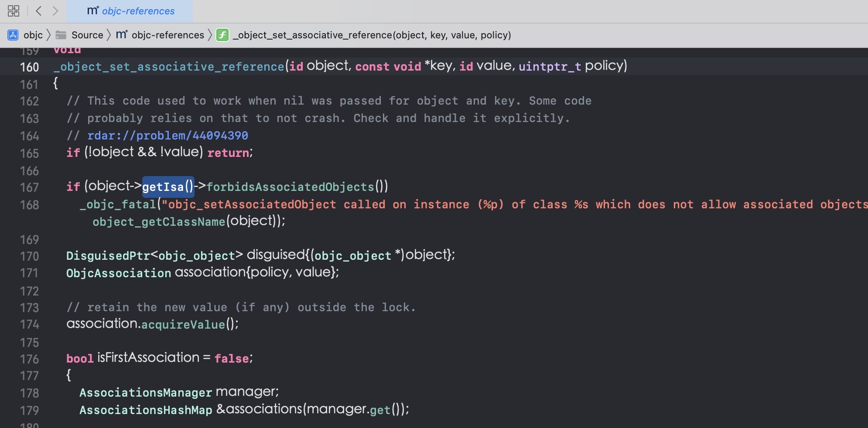Click acquireValue method call
The width and height of the screenshot is (868, 428).
click(183, 325)
